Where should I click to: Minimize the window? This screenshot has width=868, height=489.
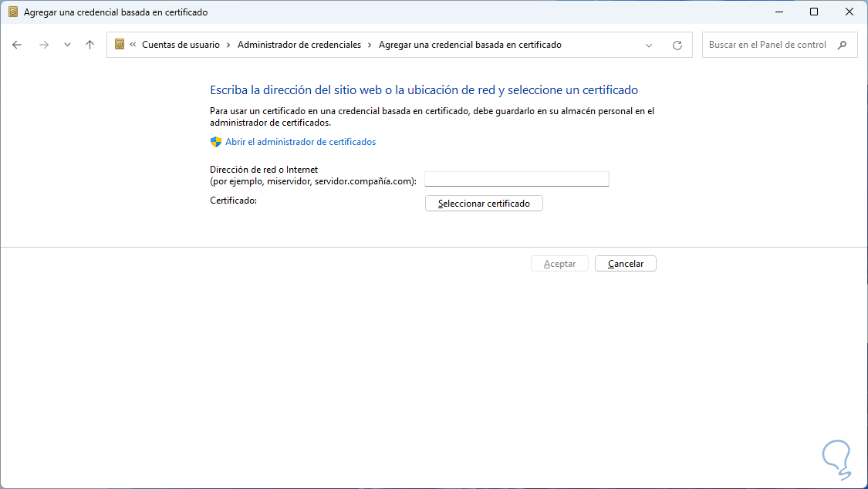pyautogui.click(x=778, y=12)
